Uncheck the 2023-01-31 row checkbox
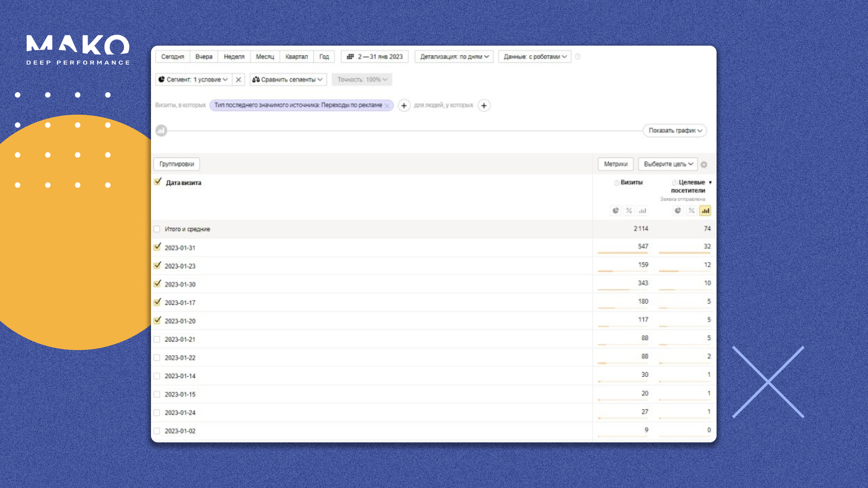 coord(157,247)
